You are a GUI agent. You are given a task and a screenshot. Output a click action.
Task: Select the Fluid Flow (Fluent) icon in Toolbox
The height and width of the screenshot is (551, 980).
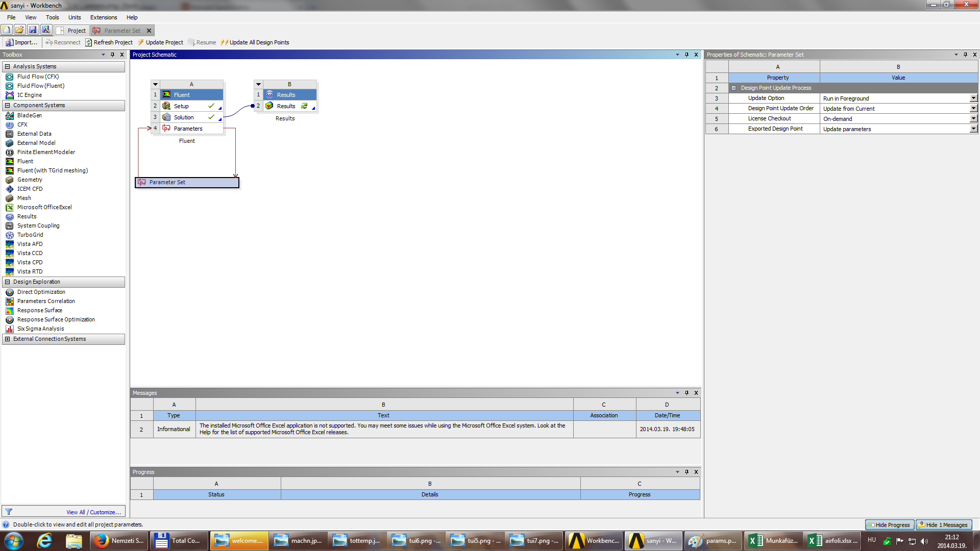pyautogui.click(x=9, y=86)
